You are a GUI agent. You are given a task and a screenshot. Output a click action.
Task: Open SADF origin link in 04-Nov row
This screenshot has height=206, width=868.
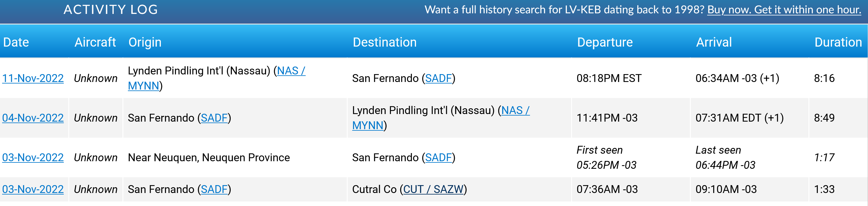pos(214,118)
